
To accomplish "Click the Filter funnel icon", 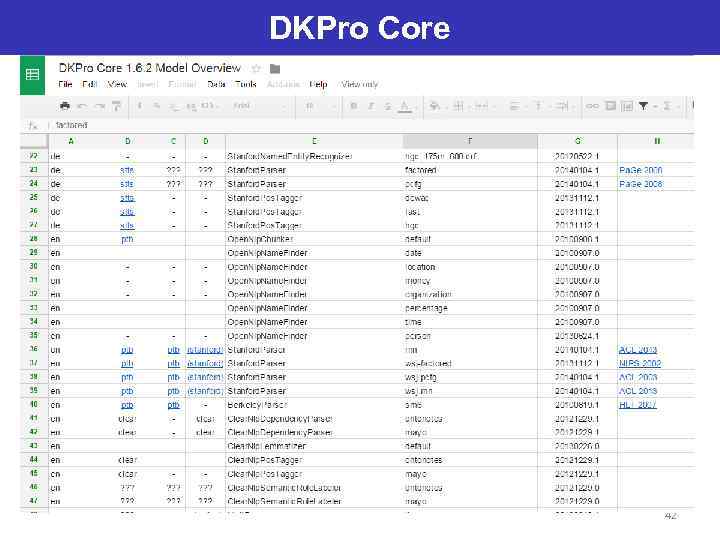I will 643,106.
